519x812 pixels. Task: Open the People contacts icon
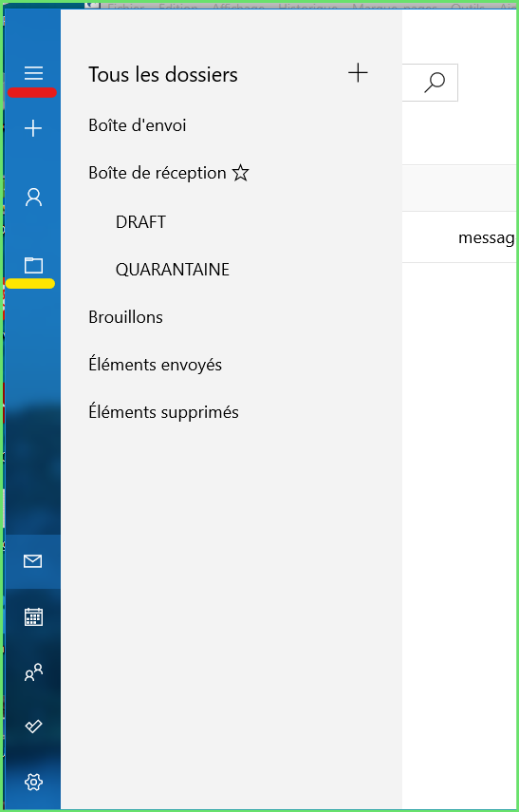(33, 672)
